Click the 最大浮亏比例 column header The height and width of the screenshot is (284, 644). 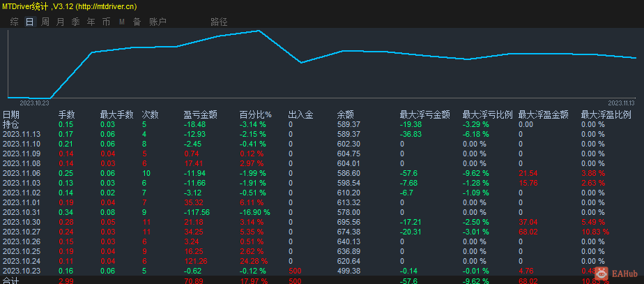pyautogui.click(x=487, y=114)
